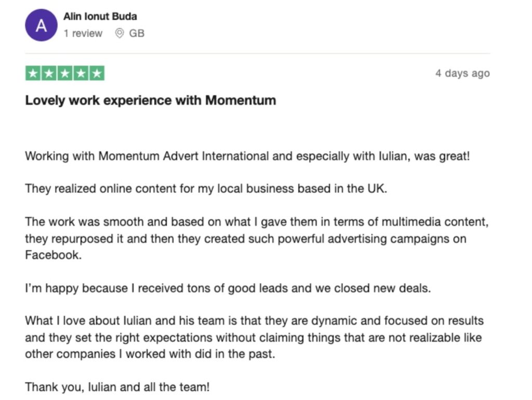This screenshot has width=532, height=400.
Task: Click the "4 days ago" review date
Action: click(x=462, y=73)
